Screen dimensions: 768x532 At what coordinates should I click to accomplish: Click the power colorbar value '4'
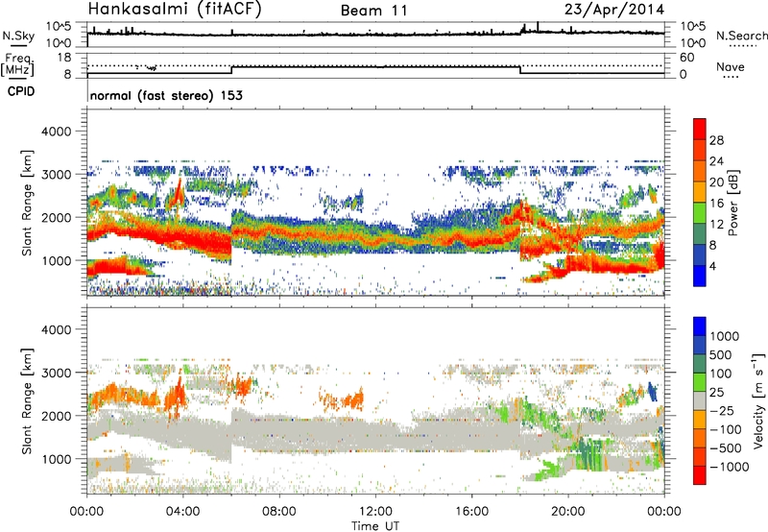[712, 266]
